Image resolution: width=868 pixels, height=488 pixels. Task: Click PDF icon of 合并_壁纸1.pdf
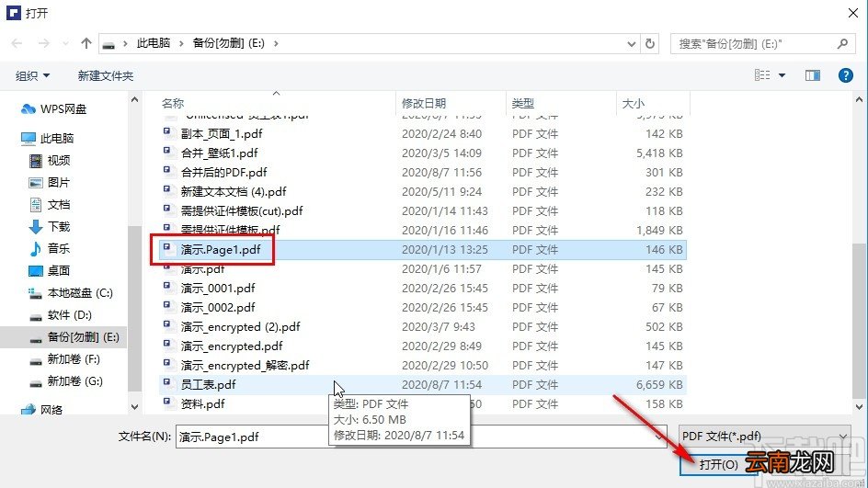tap(167, 152)
